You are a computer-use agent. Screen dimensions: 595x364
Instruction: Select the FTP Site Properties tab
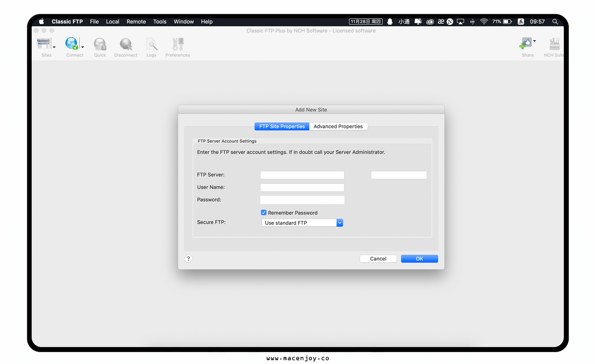(x=282, y=126)
